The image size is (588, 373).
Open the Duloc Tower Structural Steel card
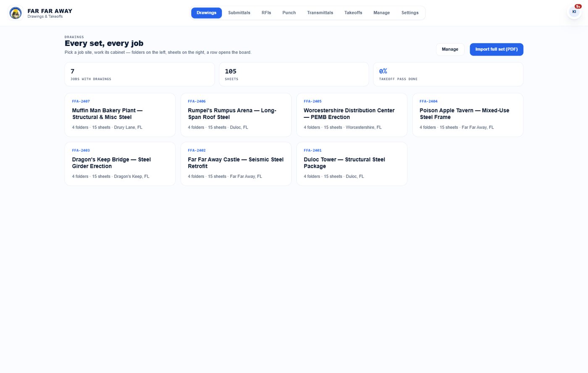click(352, 164)
